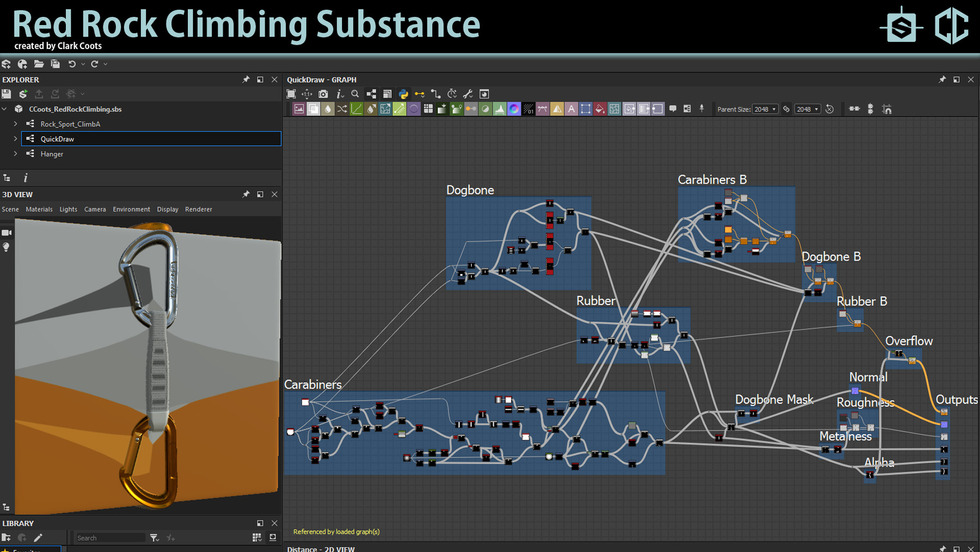Open the Environment menu in 3D View
The width and height of the screenshot is (980, 552).
(131, 209)
